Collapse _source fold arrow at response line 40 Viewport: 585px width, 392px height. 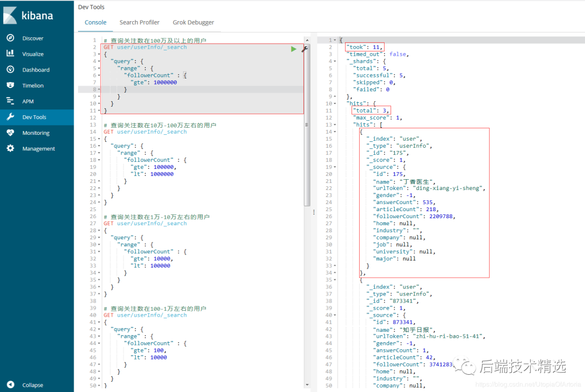335,315
